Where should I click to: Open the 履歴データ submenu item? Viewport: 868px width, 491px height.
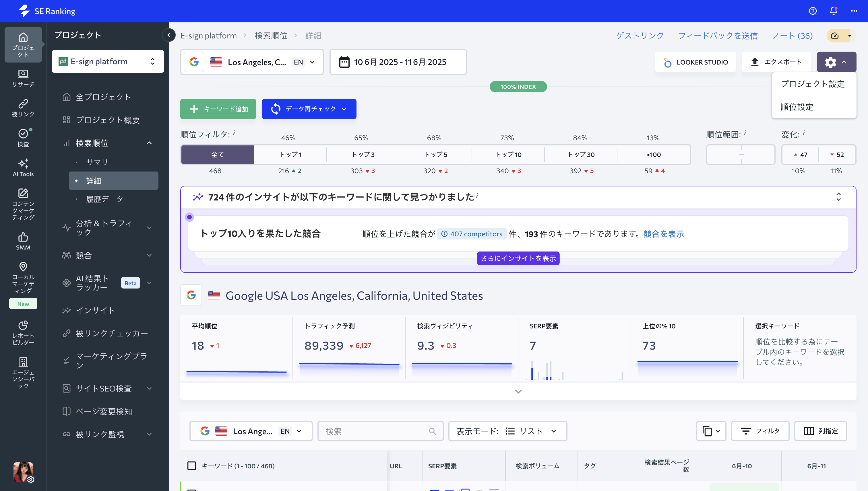[104, 199]
